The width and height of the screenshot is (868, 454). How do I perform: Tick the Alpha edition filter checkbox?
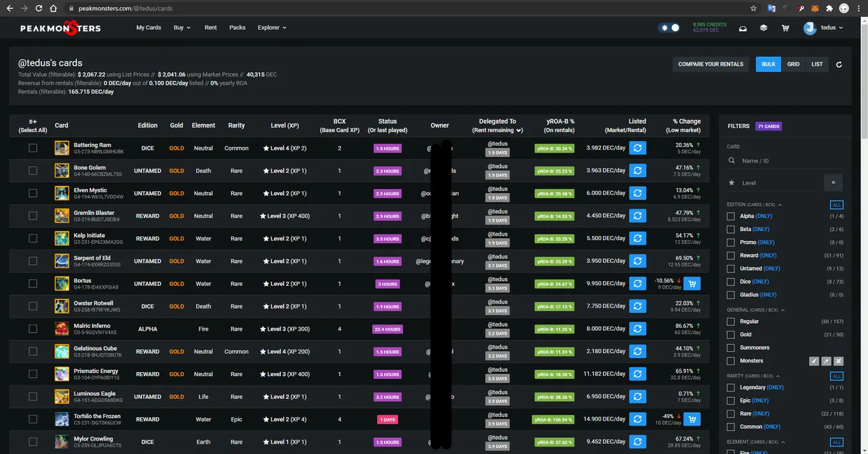coord(730,216)
